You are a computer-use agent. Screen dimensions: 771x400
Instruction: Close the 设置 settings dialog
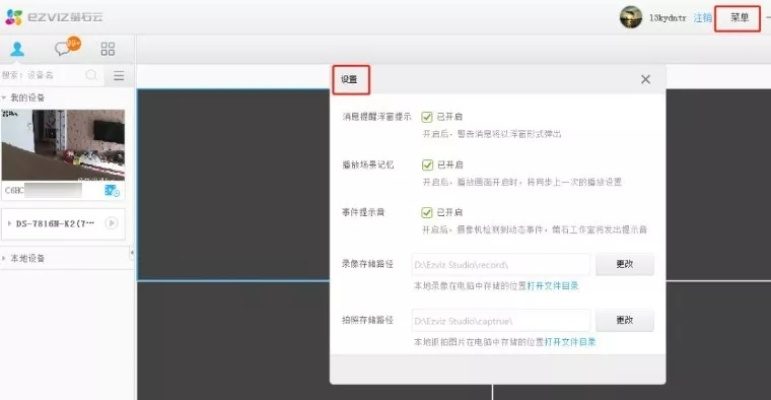645,79
